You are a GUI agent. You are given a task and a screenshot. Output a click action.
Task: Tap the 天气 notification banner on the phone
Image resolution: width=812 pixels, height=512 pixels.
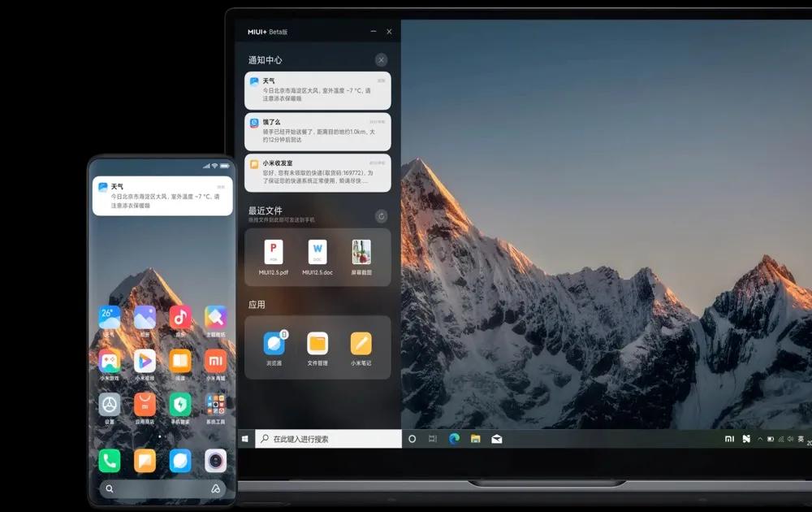tap(162, 196)
